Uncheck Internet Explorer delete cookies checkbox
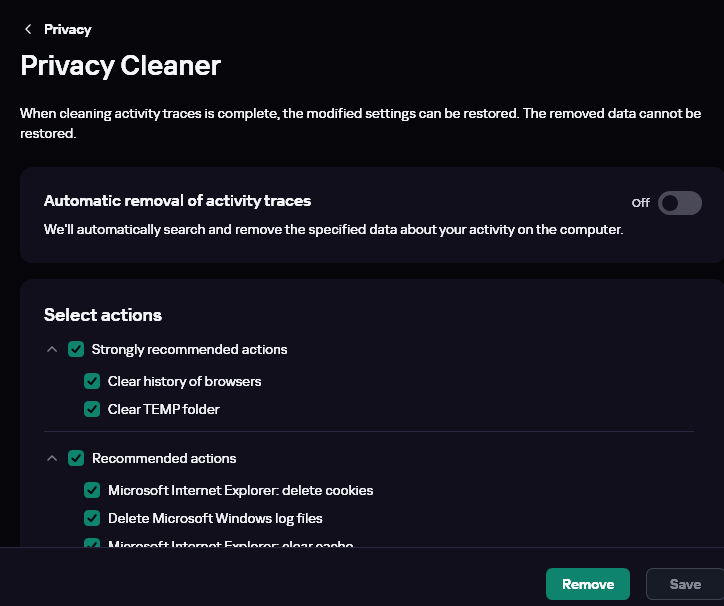 click(92, 490)
